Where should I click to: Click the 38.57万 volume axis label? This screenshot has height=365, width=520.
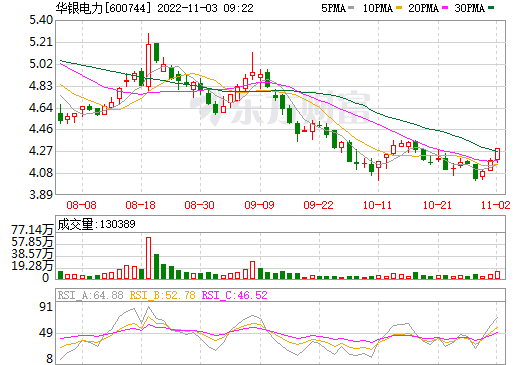pyautogui.click(x=32, y=254)
